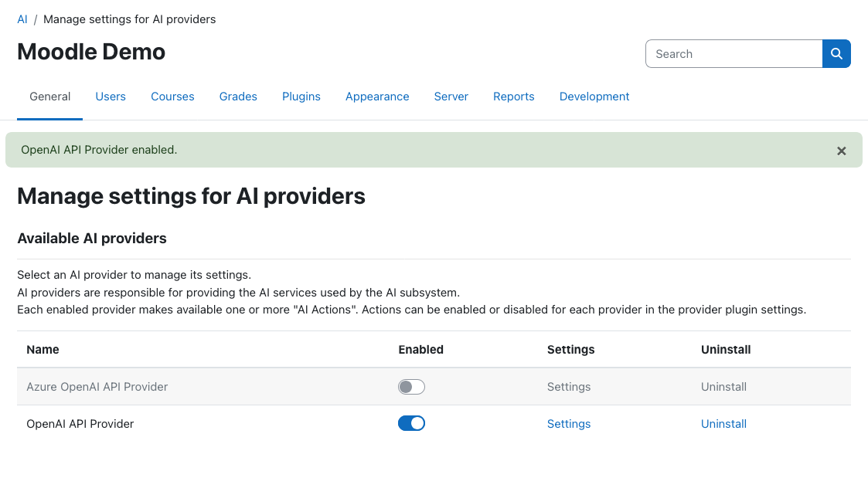Click the Settings column header

[x=570, y=350]
